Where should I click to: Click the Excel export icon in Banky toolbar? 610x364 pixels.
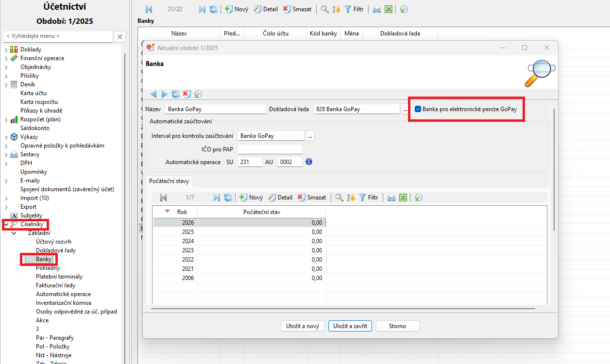[x=388, y=9]
